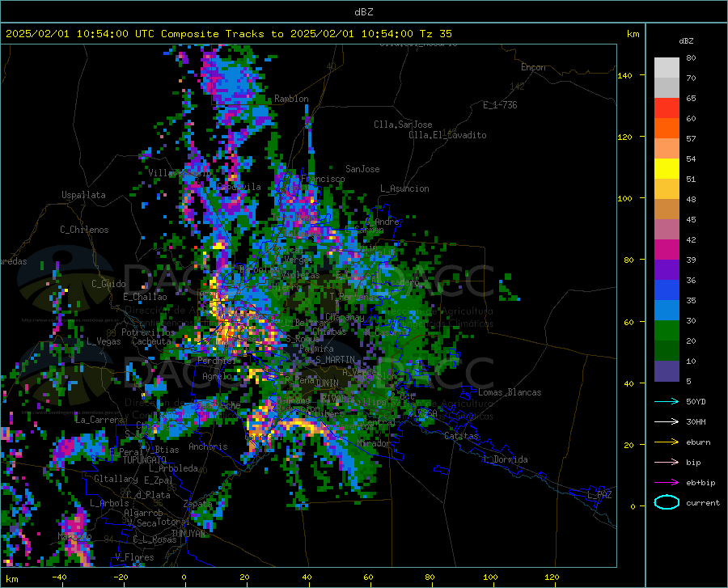Pick the red swatch between 65 and 60

pos(667,108)
